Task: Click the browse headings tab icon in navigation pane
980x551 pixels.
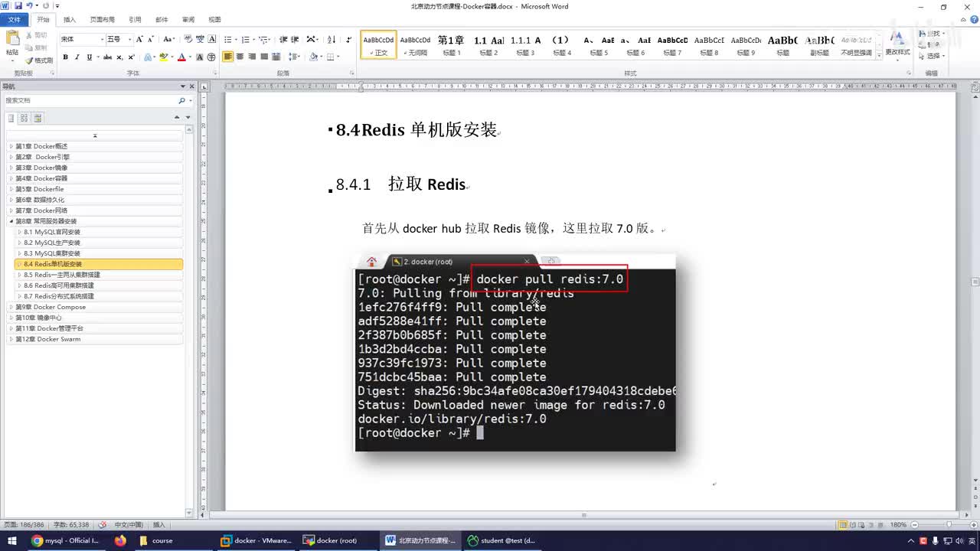Action: point(11,118)
